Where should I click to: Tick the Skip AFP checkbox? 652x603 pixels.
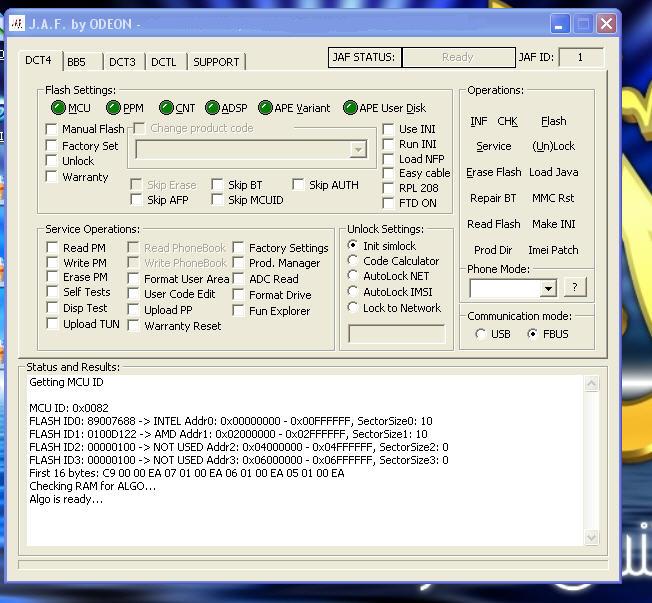[x=136, y=200]
